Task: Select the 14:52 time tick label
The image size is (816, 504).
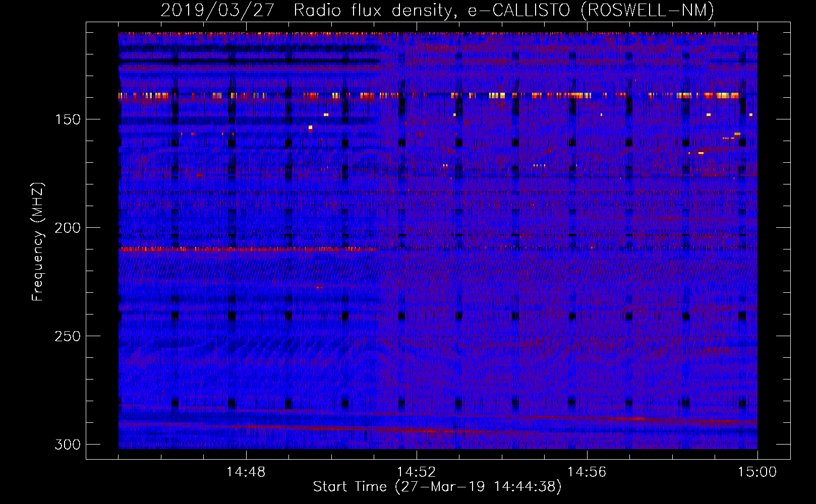Action: [417, 472]
